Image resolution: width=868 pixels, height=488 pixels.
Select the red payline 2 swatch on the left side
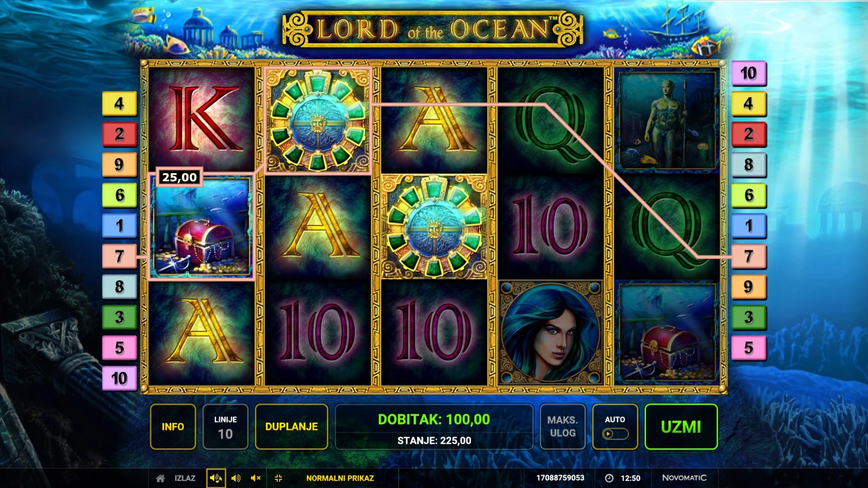[119, 134]
